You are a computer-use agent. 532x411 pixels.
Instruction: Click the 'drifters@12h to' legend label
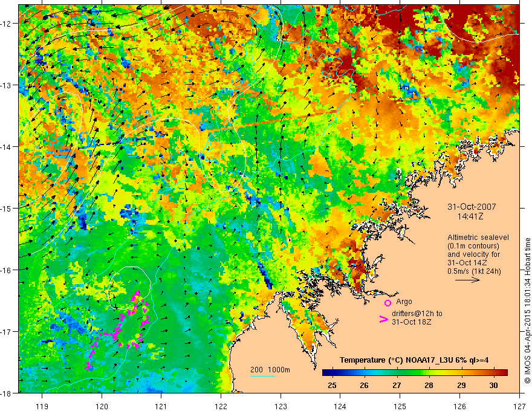coord(417,314)
